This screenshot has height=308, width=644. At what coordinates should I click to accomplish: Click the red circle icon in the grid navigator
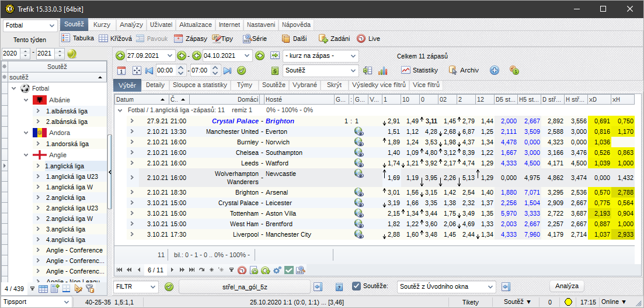pyautogui.click(x=242, y=270)
